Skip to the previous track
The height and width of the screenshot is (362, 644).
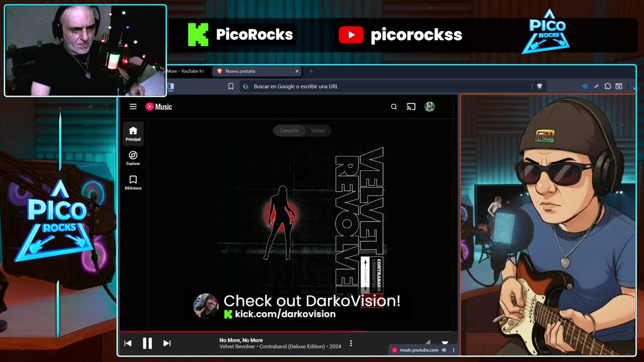pos(128,343)
